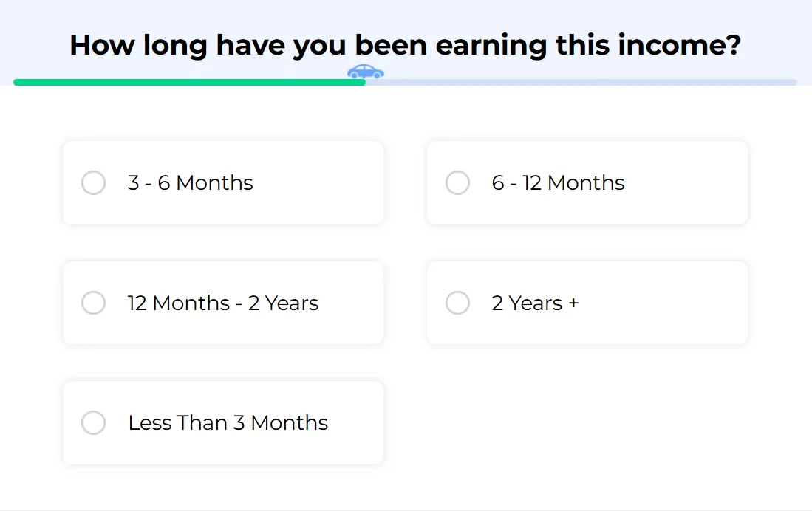Click the 6 - 12 Months answer card
The image size is (812, 511).
click(586, 182)
